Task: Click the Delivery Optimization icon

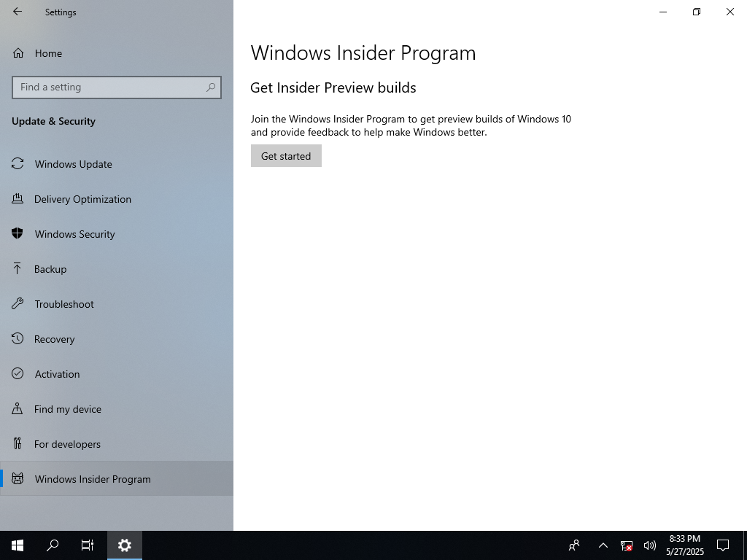Action: [x=18, y=199]
